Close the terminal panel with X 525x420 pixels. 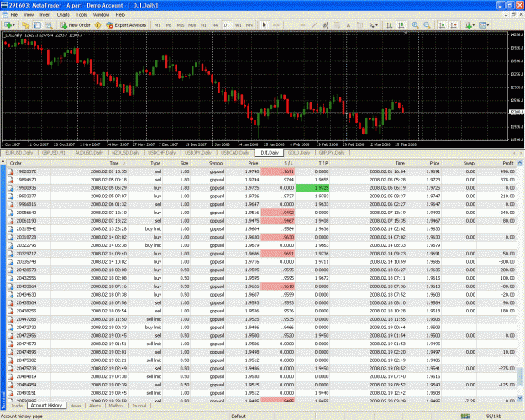pos(3,161)
